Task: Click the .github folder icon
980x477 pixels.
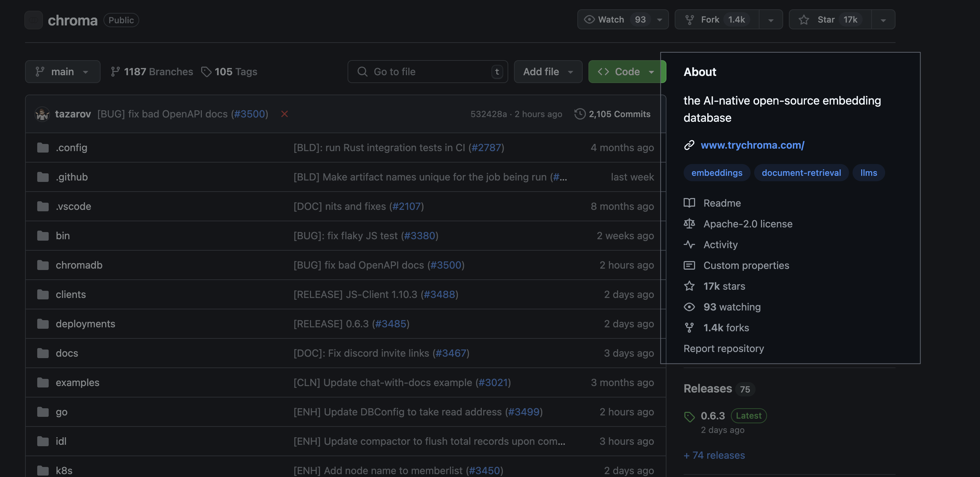Action: click(43, 177)
